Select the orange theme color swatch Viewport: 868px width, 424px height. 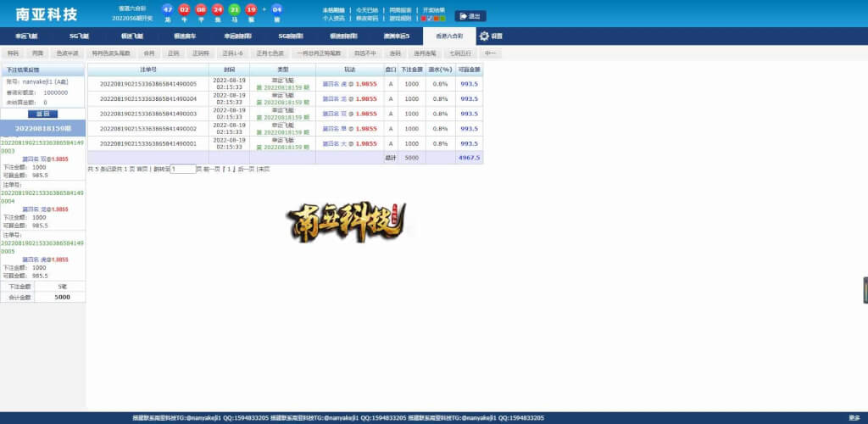[437, 19]
